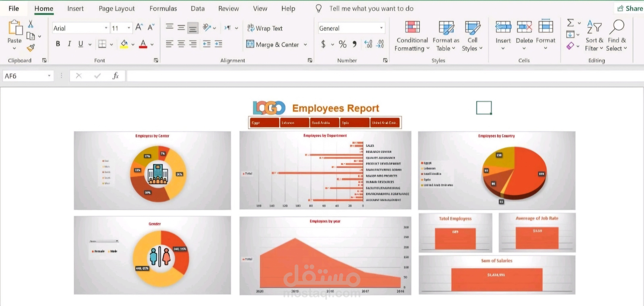Click the Orientation text angle icon
The width and height of the screenshot is (644, 306).
pyautogui.click(x=207, y=27)
